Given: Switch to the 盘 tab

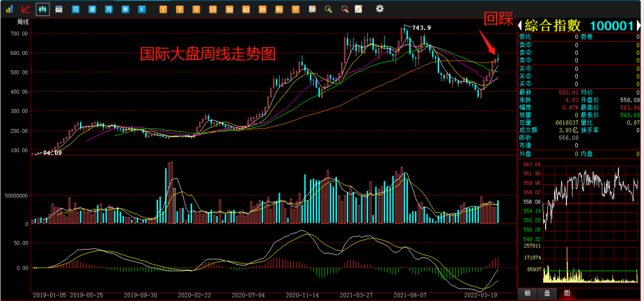Looking at the screenshot, I should click(x=547, y=293).
